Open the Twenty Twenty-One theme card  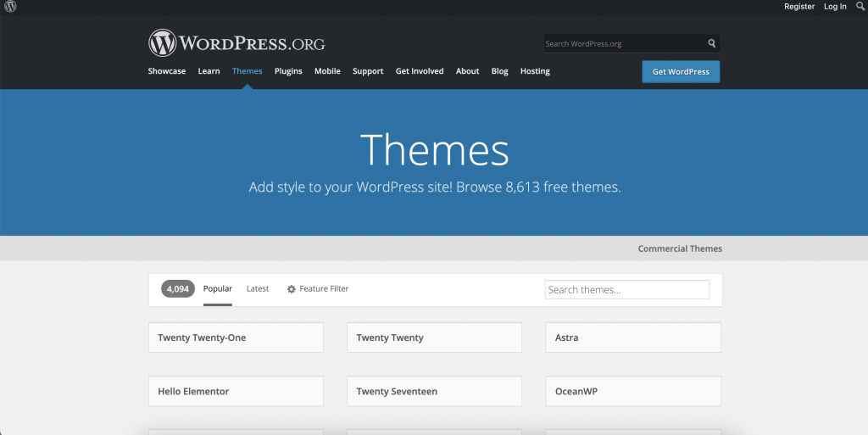(x=236, y=337)
